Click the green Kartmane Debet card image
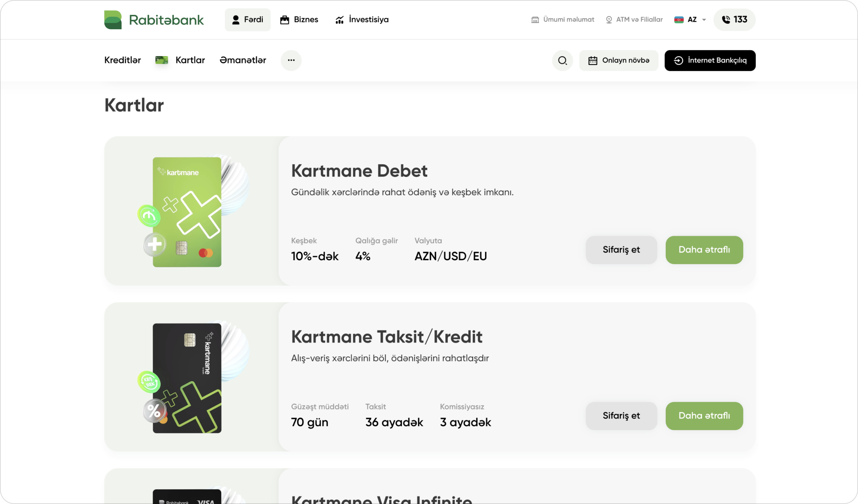This screenshot has height=504, width=858. [x=187, y=212]
